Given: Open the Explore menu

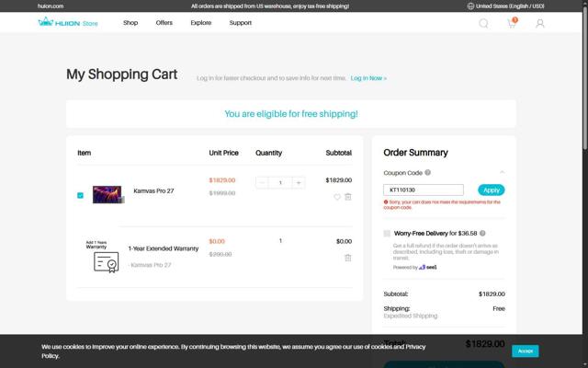Looking at the screenshot, I should pos(201,23).
